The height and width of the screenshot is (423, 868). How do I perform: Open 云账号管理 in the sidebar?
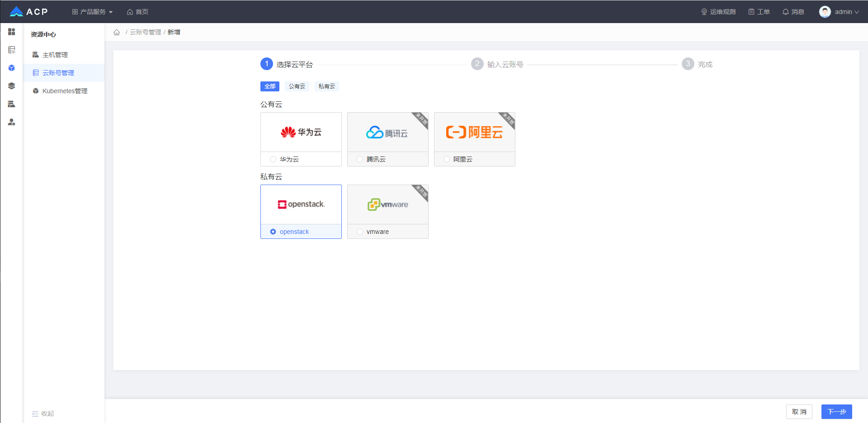pos(64,73)
